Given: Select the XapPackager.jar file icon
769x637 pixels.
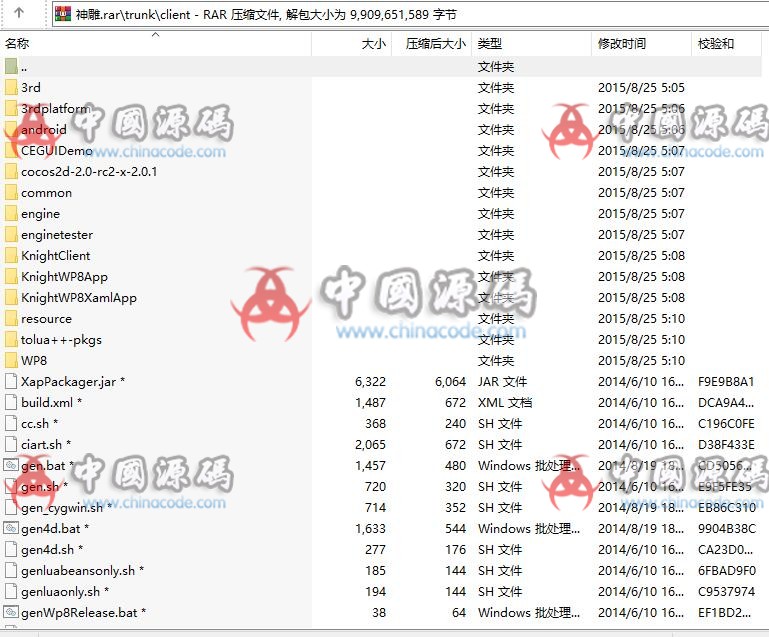Looking at the screenshot, I should coord(11,381).
